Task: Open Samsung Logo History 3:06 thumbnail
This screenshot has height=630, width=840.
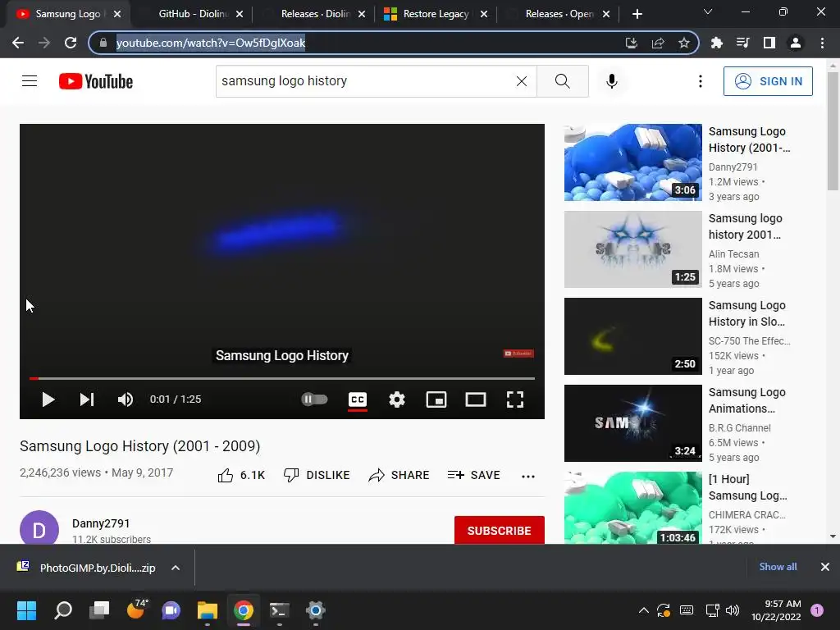Action: [x=632, y=162]
